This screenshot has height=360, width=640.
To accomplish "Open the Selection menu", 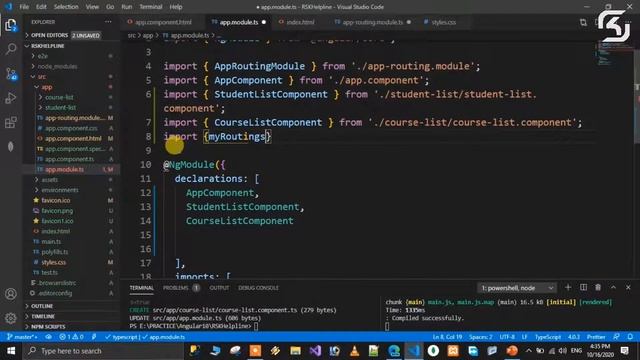I will click(66, 7).
